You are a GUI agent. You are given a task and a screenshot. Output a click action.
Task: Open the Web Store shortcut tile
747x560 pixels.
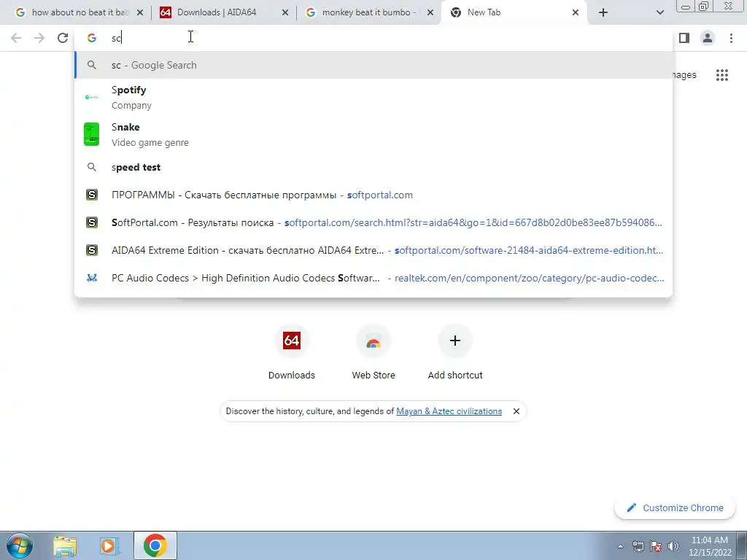coord(373,352)
